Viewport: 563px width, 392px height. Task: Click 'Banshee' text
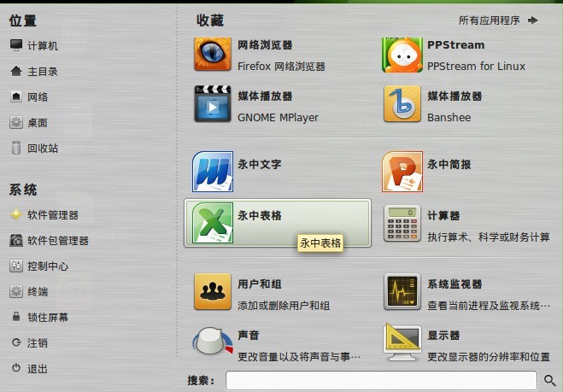449,117
